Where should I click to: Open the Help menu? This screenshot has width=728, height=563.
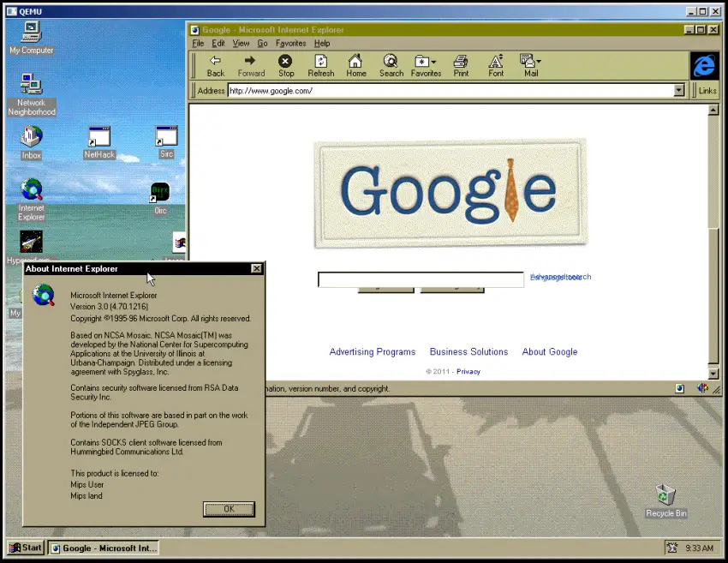click(x=322, y=43)
